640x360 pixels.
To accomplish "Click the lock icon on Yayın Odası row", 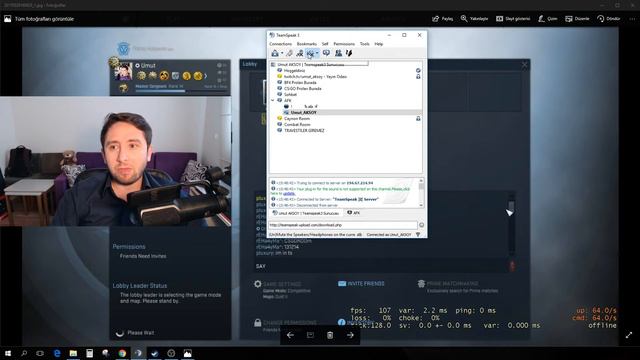I will pyautogui.click(x=418, y=77).
